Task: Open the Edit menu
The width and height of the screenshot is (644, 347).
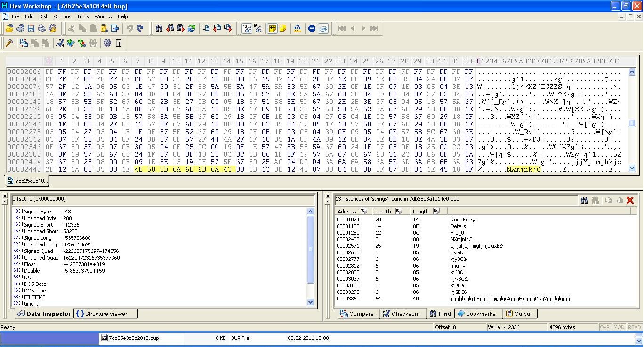Action: tap(29, 16)
